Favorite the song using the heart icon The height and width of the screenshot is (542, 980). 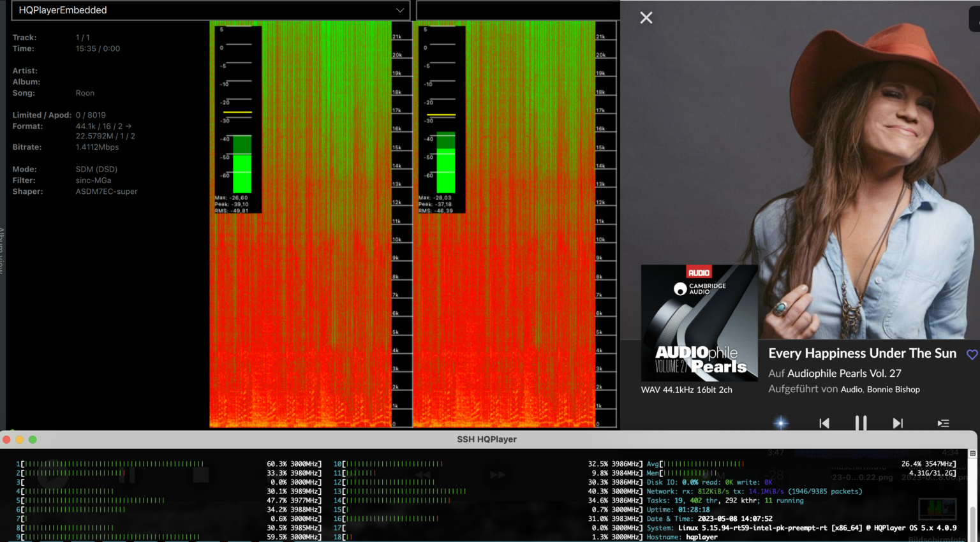coord(972,355)
